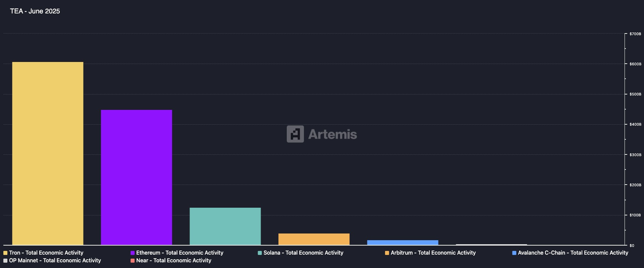Click the $500B axis label
644x268 pixels.
pos(635,94)
